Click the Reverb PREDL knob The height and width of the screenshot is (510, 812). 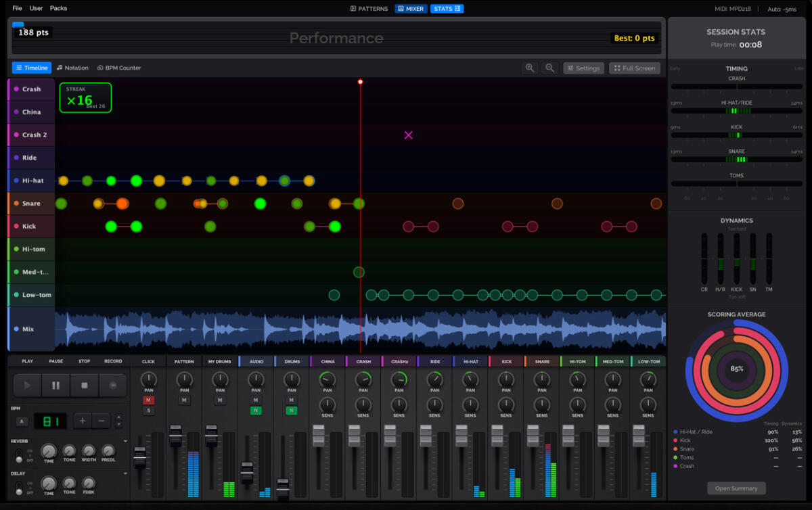108,450
